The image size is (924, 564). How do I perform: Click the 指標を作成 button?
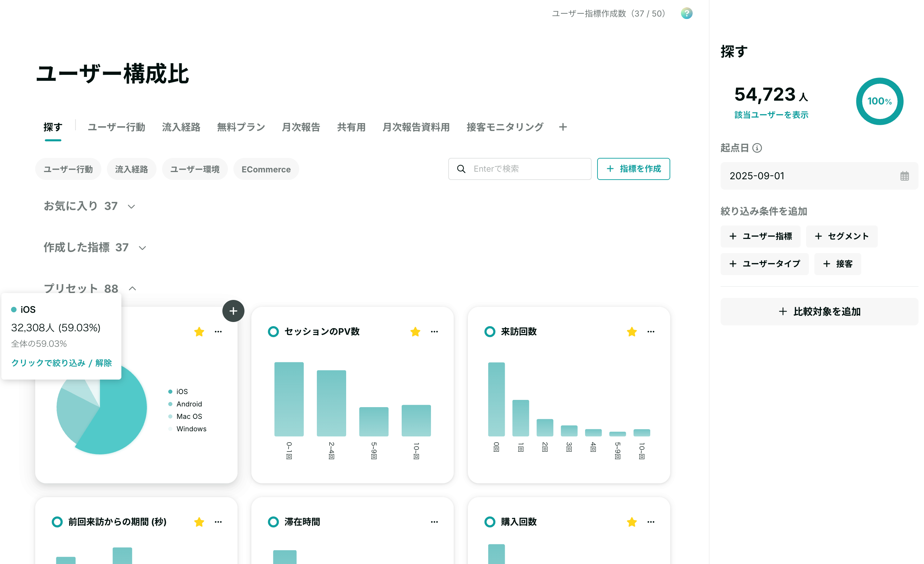(633, 169)
